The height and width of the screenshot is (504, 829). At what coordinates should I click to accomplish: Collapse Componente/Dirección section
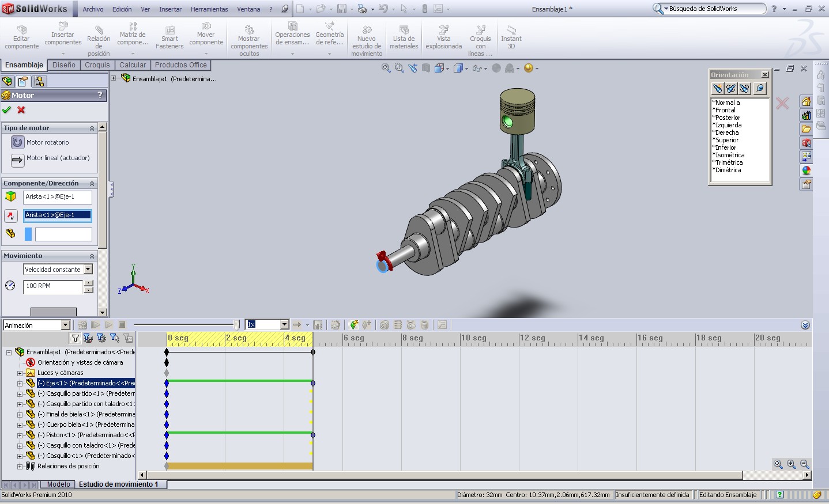point(92,183)
